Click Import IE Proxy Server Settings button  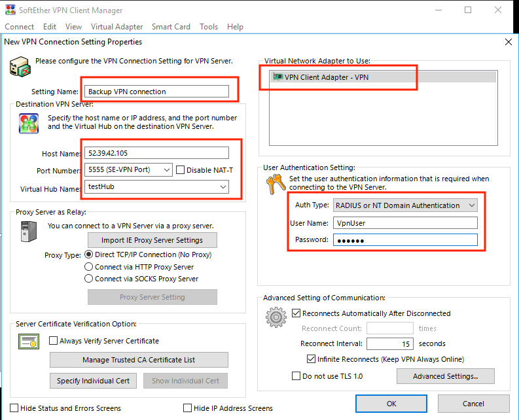coord(152,240)
